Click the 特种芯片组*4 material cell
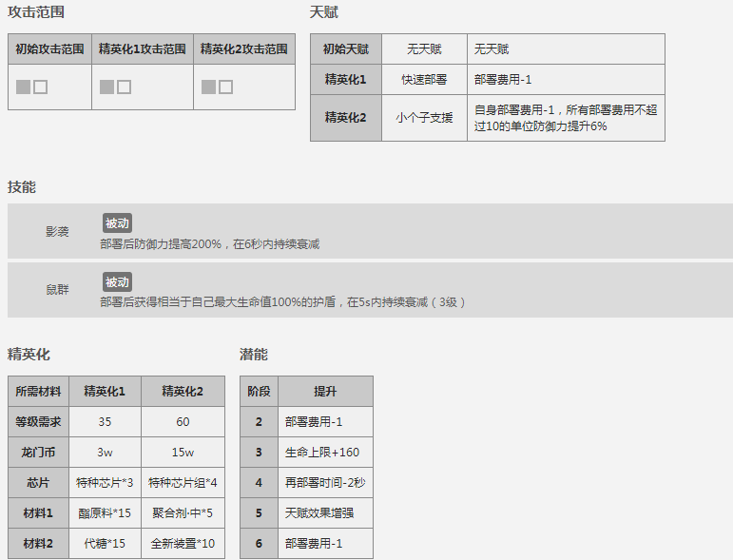The height and width of the screenshot is (560, 733). (183, 482)
